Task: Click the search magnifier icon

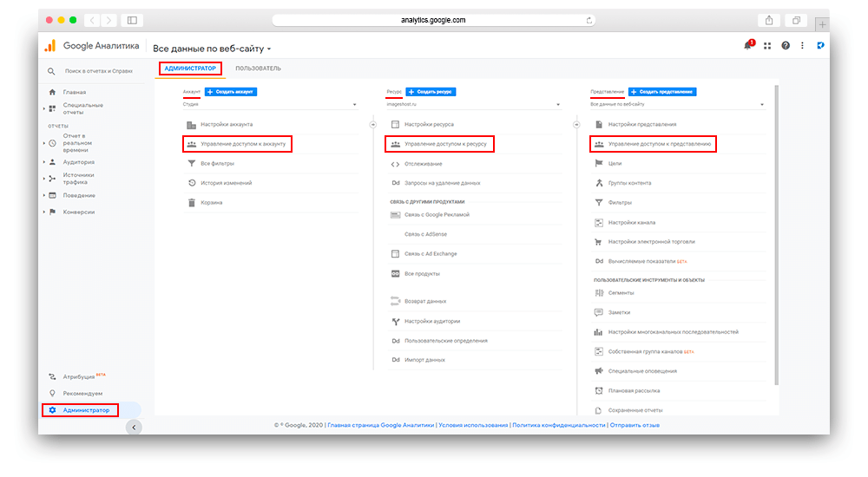Action: click(51, 71)
